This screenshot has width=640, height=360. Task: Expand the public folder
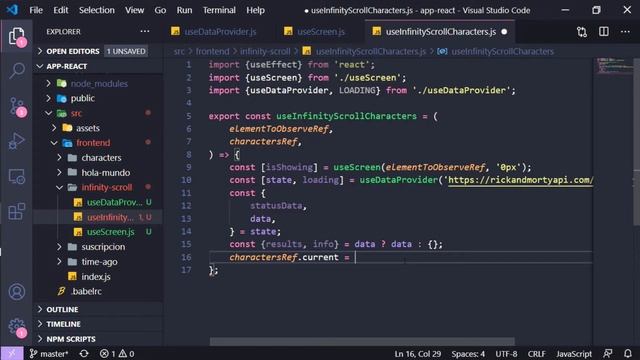coord(82,98)
